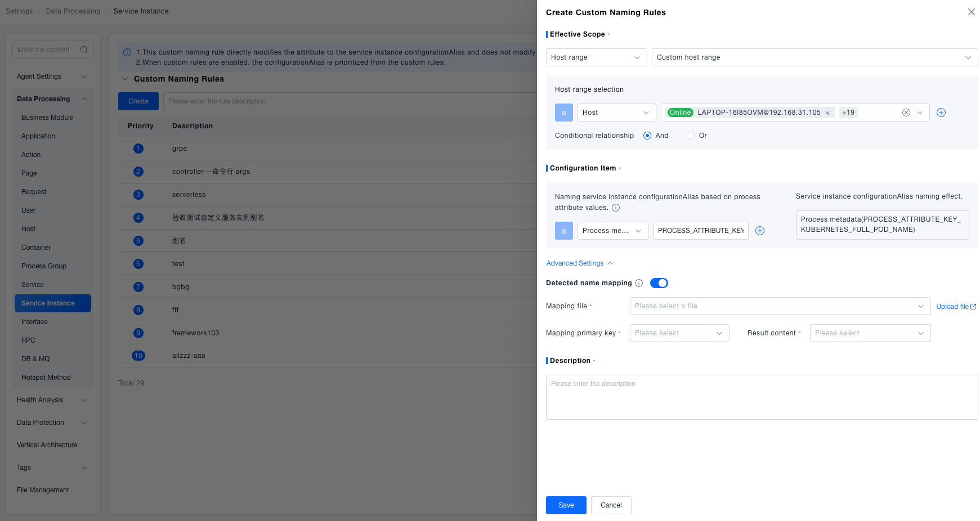Screen dimensions: 980x521
Task: Open File Management in sidebar
Action: click(x=43, y=490)
